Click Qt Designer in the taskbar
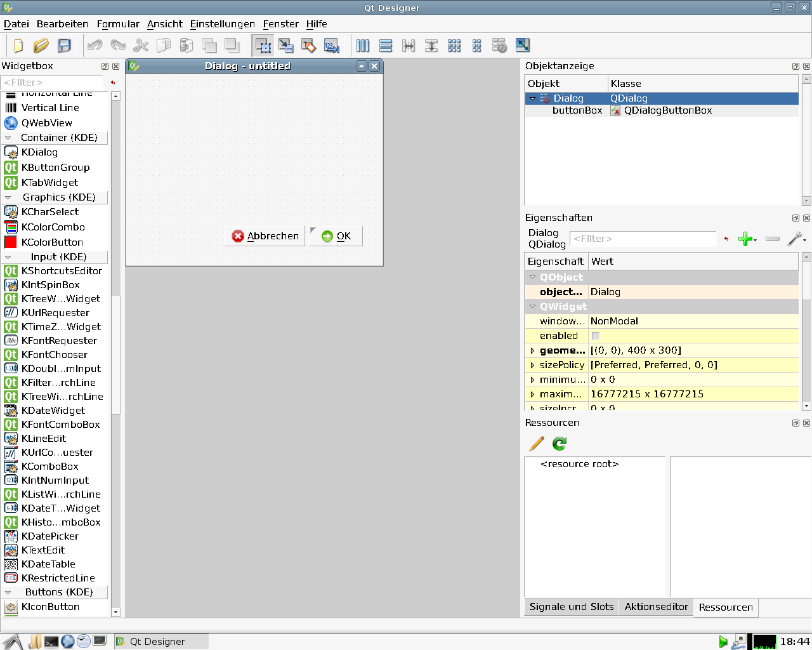The height and width of the screenshot is (650, 812). pos(161,642)
